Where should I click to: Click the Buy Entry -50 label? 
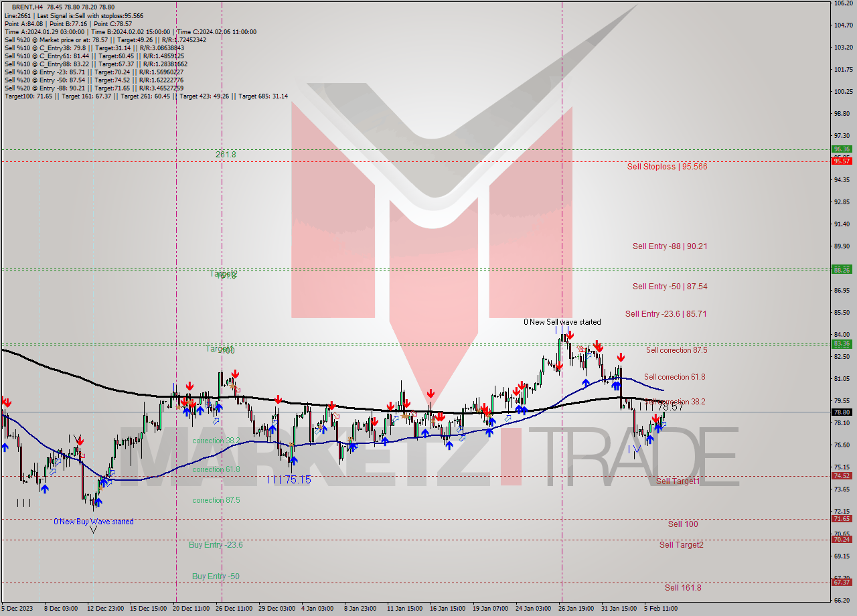pyautogui.click(x=216, y=576)
